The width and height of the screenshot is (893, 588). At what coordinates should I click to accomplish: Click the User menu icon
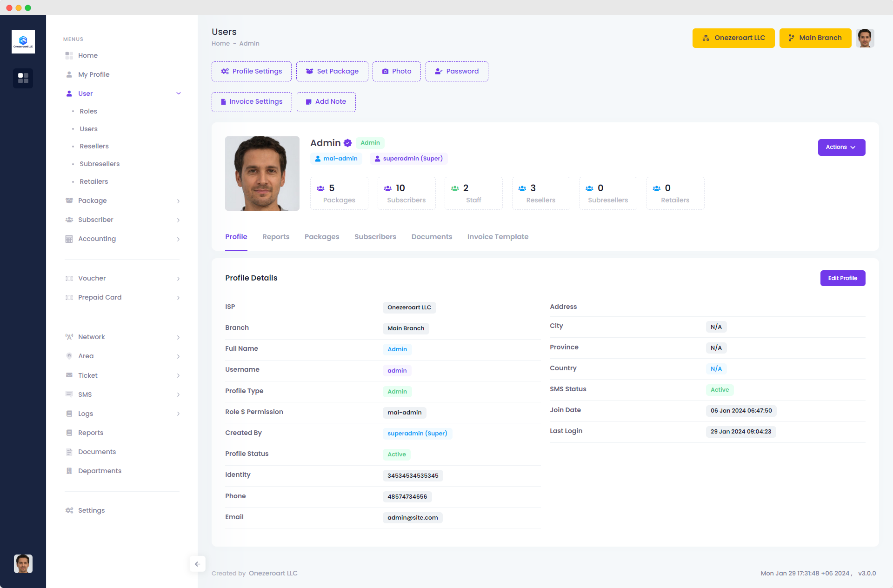(x=69, y=94)
